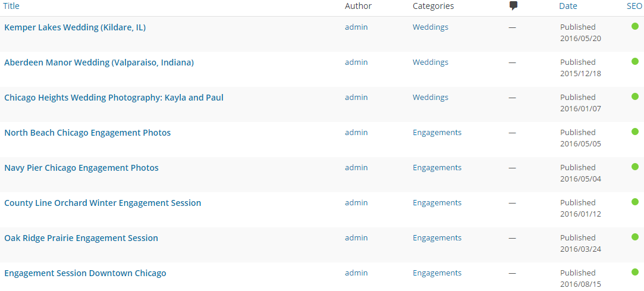Click the comments speech bubble column icon

click(x=513, y=6)
